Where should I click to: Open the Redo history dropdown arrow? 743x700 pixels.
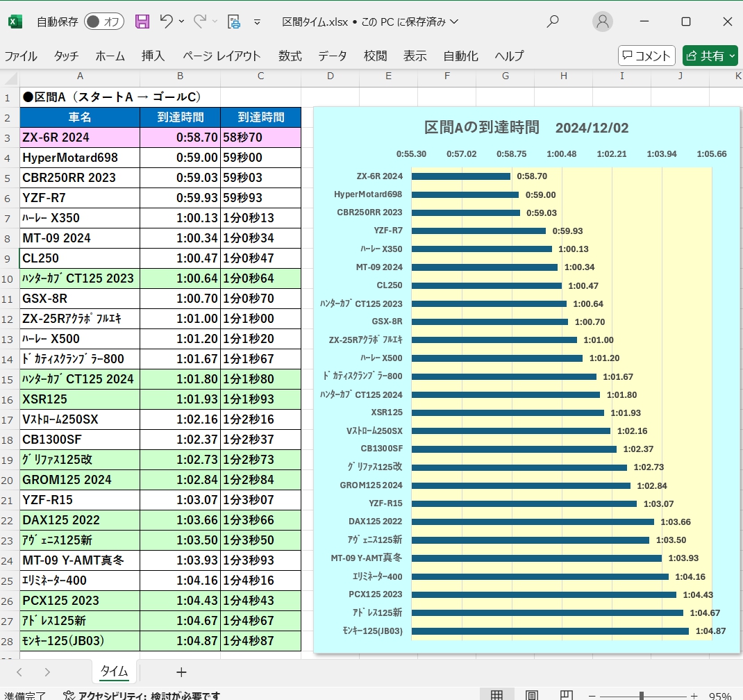(x=215, y=22)
